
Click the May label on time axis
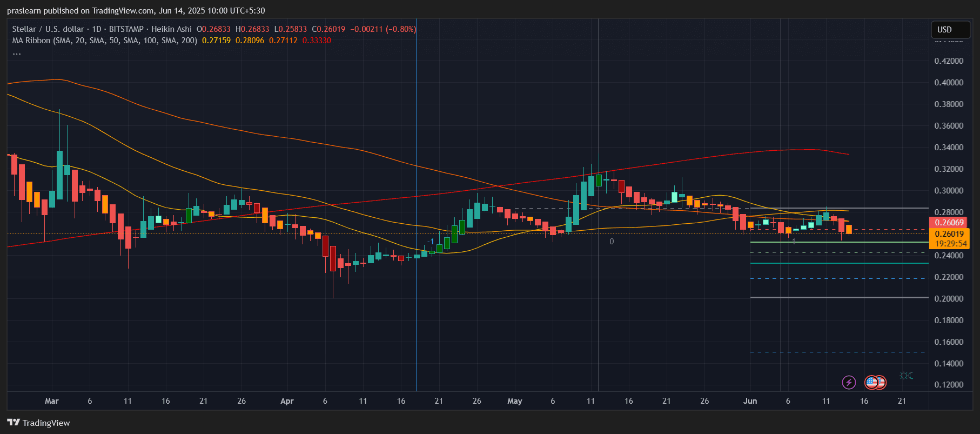(515, 401)
